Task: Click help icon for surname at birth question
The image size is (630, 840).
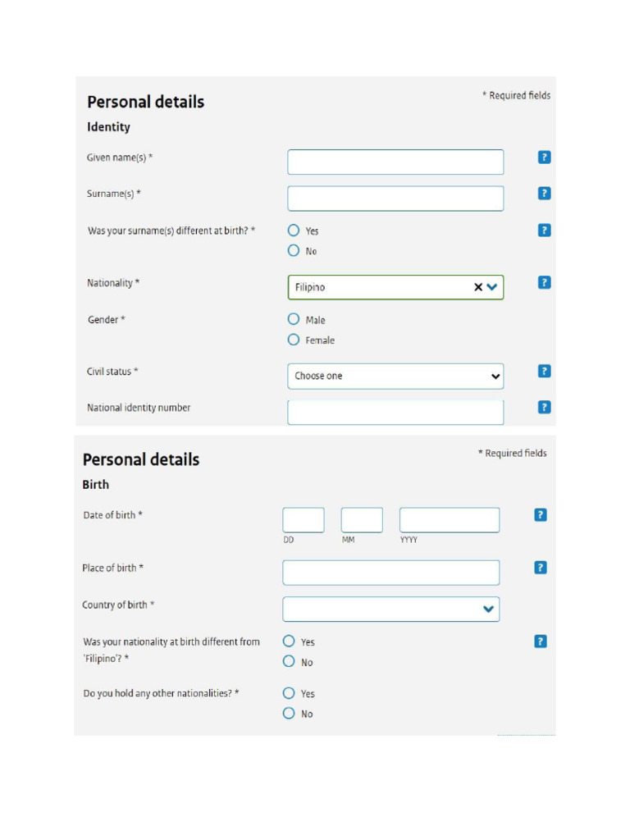Action: tap(544, 231)
